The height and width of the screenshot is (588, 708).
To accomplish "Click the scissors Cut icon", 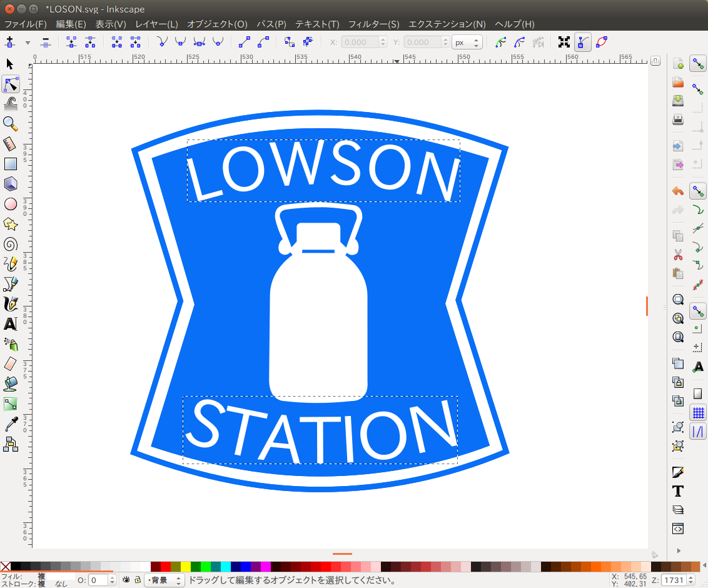I will click(x=678, y=255).
